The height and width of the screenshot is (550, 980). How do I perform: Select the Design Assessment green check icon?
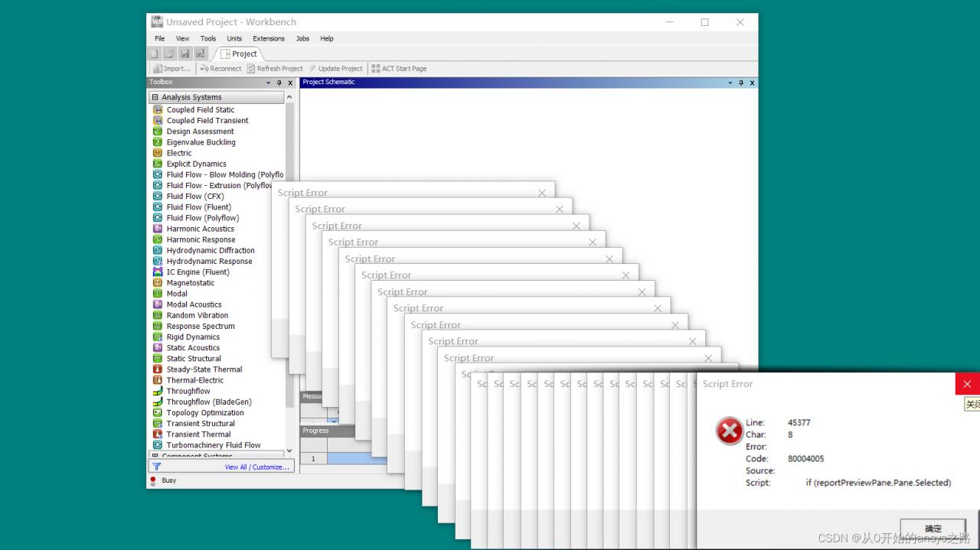tap(158, 131)
